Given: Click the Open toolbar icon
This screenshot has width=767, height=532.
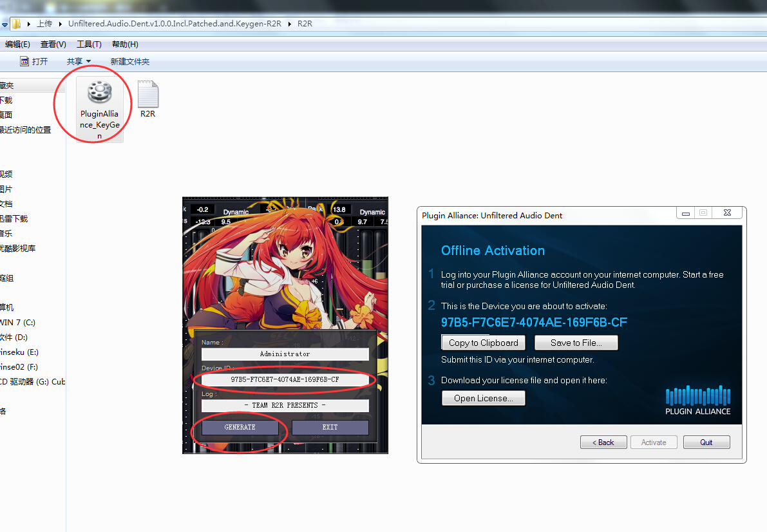Looking at the screenshot, I should pos(24,61).
